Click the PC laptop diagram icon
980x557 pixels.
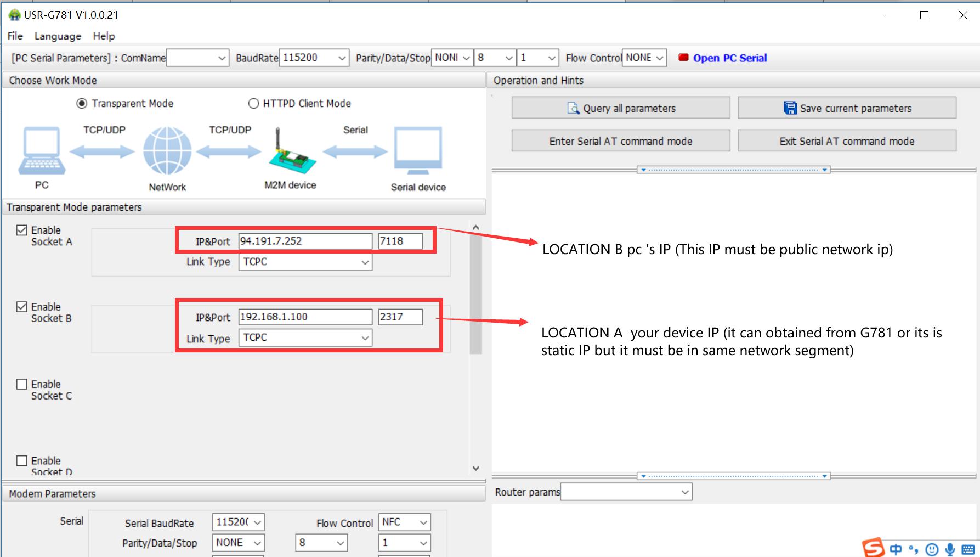[42, 151]
